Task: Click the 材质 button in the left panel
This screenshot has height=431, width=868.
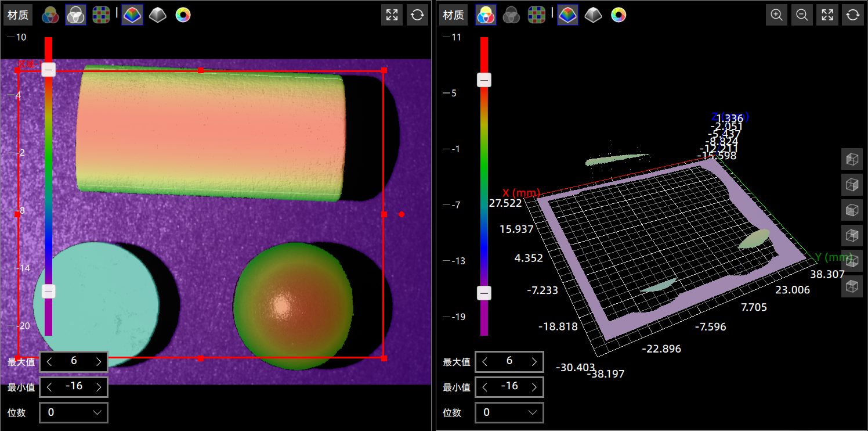Action: 18,15
